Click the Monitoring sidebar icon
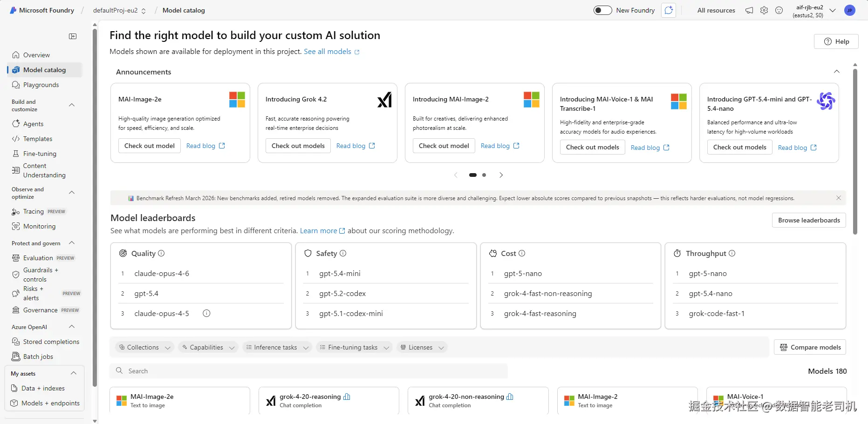Screen dimensions: 868x424 click(x=16, y=226)
